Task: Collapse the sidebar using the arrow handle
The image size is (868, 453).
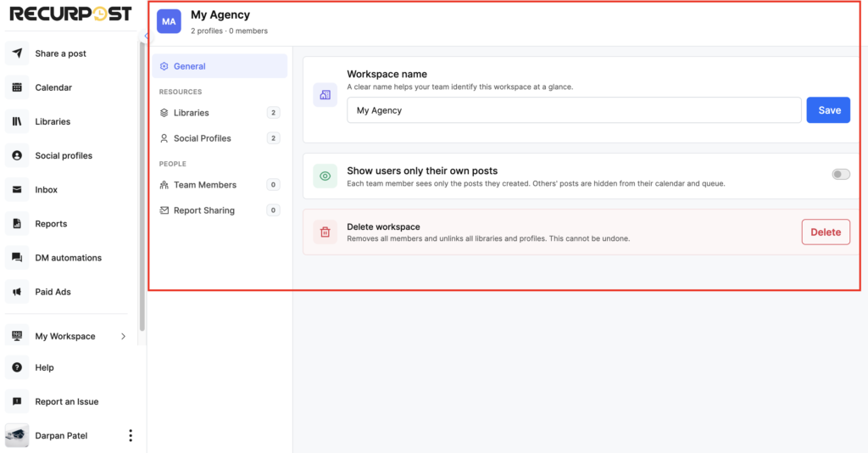Action: pos(146,36)
